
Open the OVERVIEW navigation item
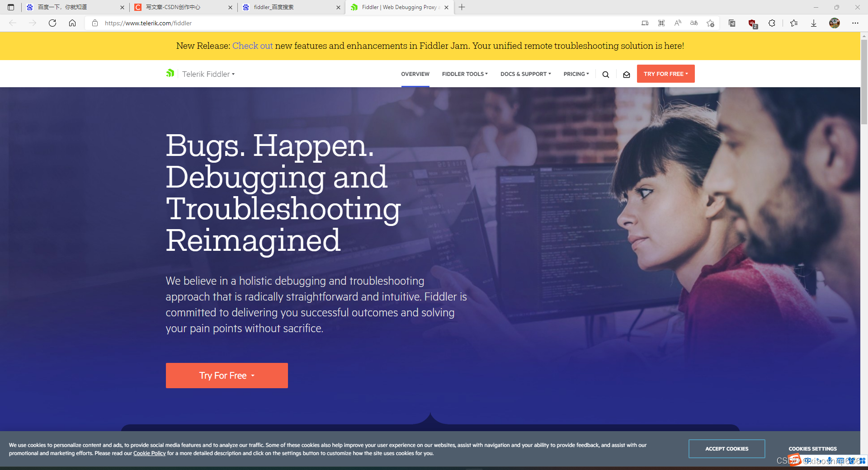pyautogui.click(x=415, y=74)
